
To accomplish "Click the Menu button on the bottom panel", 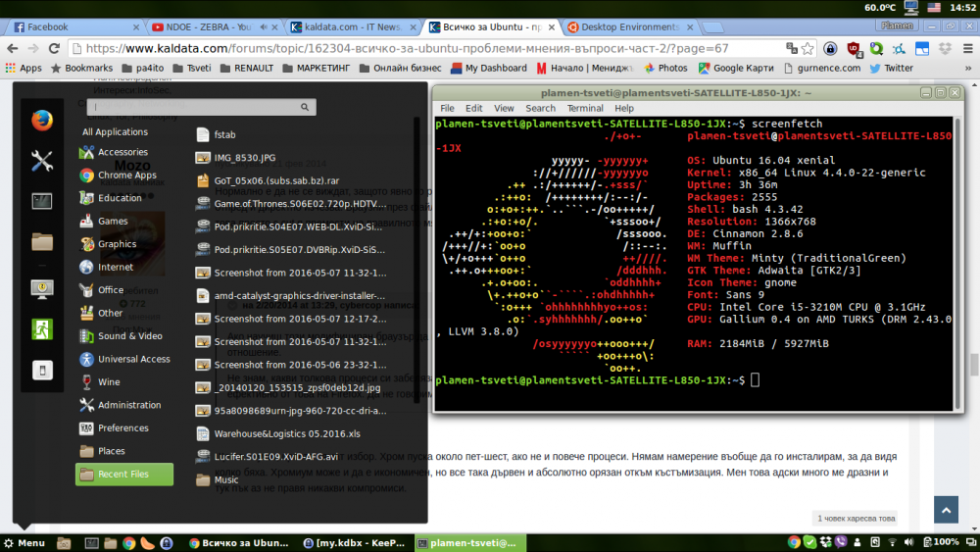I will click(24, 543).
